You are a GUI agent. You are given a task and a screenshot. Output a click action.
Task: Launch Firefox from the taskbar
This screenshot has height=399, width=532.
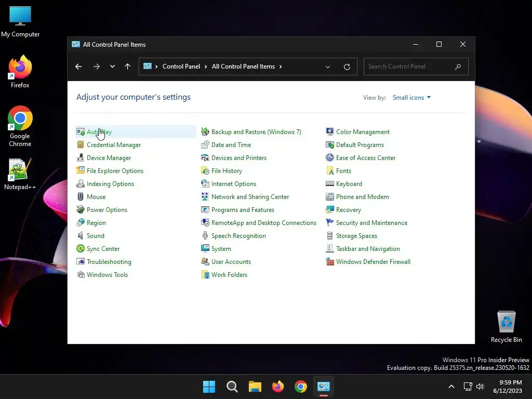[278, 387]
